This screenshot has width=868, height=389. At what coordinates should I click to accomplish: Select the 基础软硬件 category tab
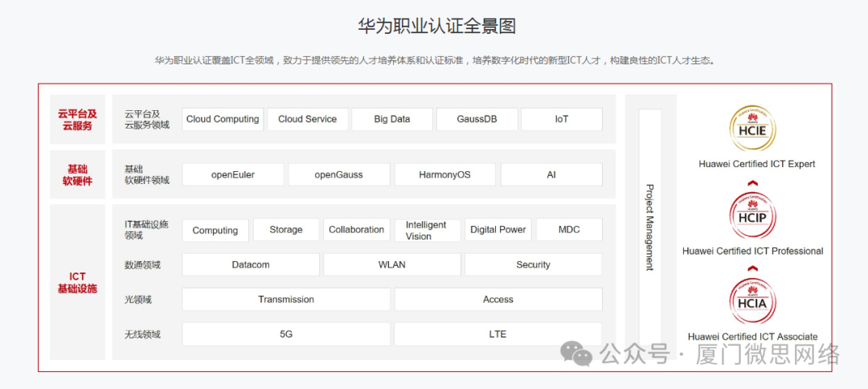click(x=77, y=174)
